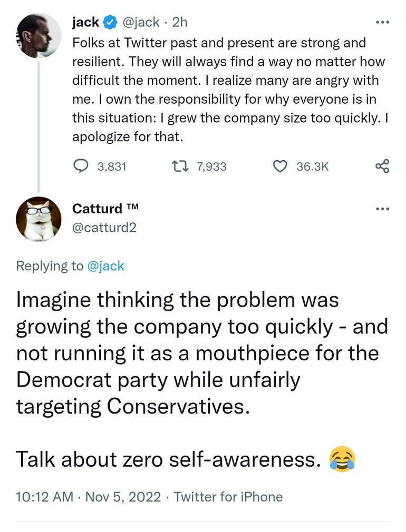The image size is (406, 532).
Task: Open more options on jack's tweet
Action: pos(382,22)
